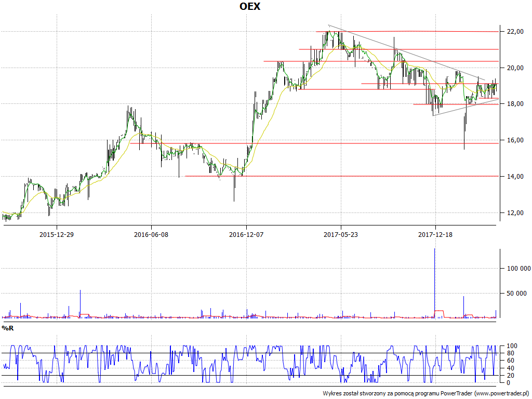This screenshot has height=399, width=532.
Task: Click the 20,00 price axis label
Action: click(x=515, y=68)
